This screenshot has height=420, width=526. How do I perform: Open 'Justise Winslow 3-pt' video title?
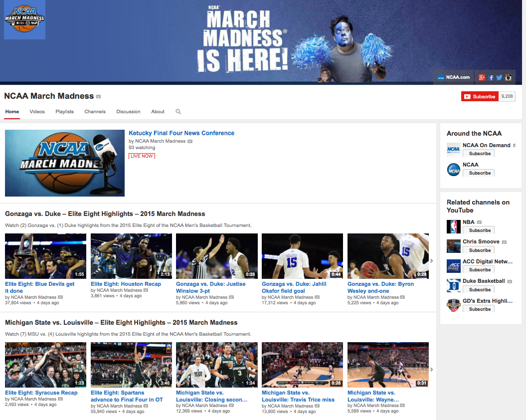[211, 287]
